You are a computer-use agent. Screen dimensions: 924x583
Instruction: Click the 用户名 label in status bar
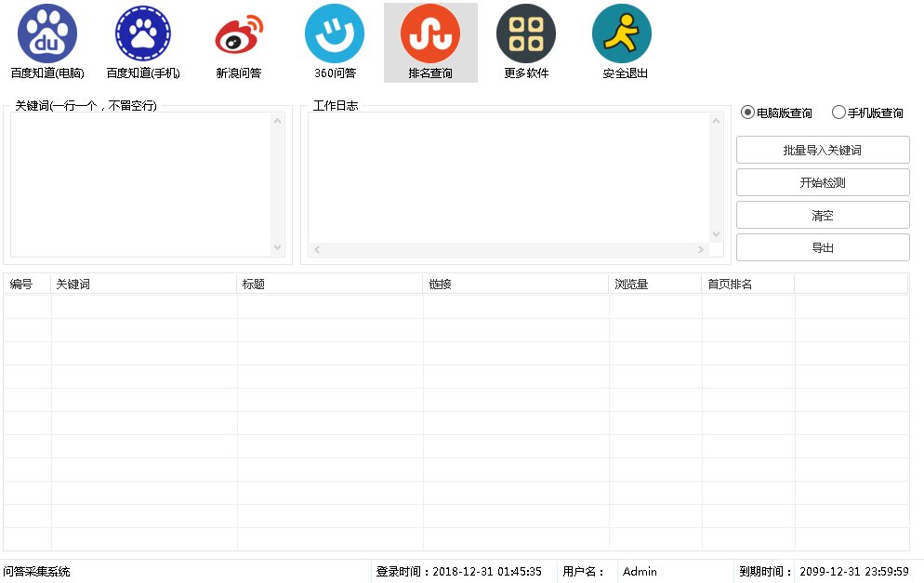click(x=582, y=571)
